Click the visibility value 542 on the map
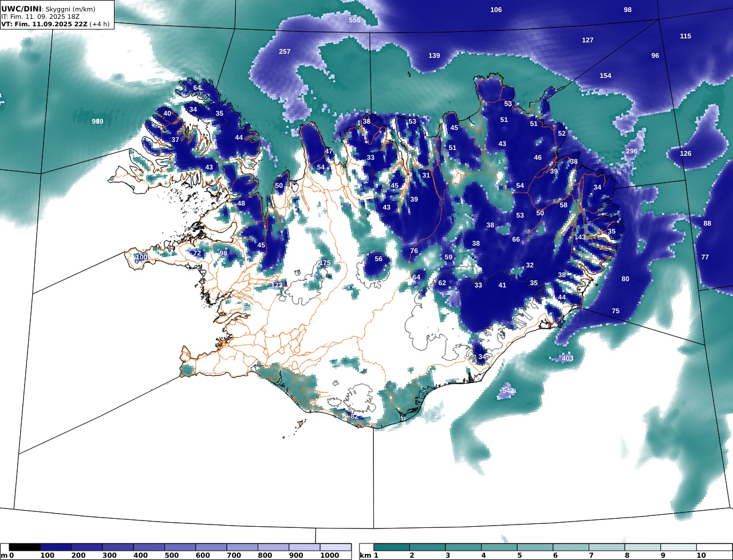The image size is (733, 560). click(507, 391)
